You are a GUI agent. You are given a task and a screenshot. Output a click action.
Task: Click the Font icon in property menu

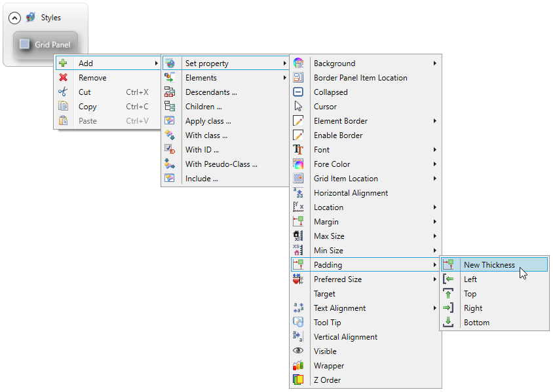point(298,150)
